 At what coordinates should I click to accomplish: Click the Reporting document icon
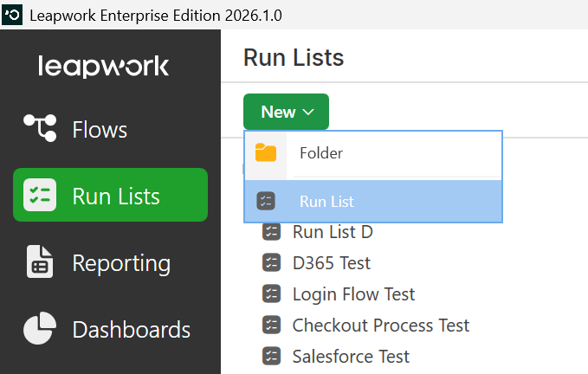click(x=40, y=261)
